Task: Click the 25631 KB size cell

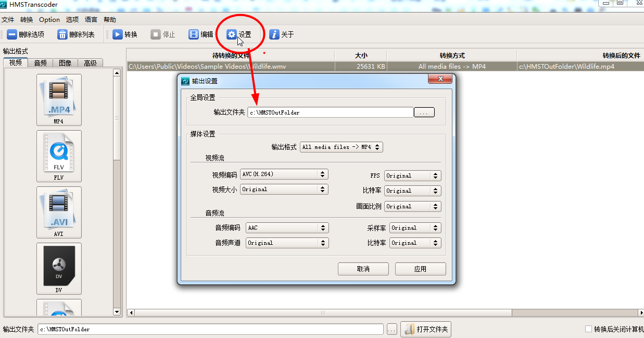Action: (x=361, y=67)
